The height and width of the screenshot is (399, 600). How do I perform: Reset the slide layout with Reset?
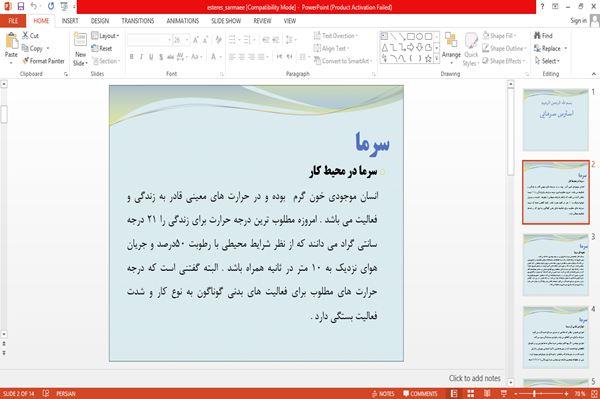point(102,48)
